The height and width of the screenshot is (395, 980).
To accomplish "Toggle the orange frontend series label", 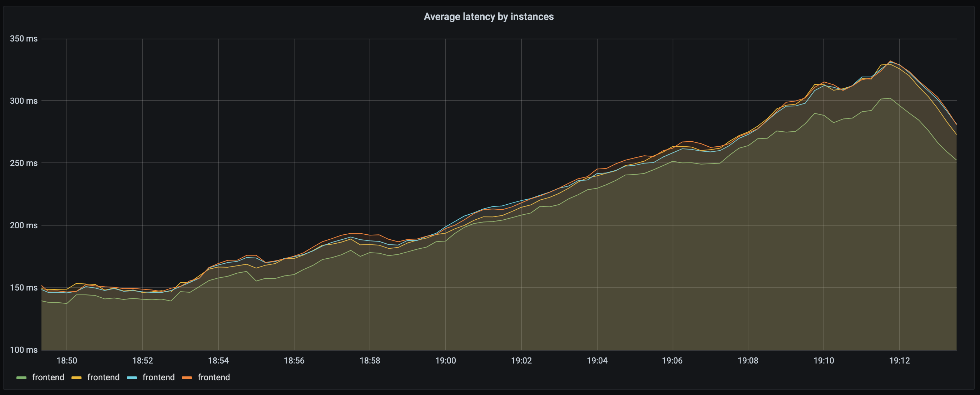I will [214, 377].
